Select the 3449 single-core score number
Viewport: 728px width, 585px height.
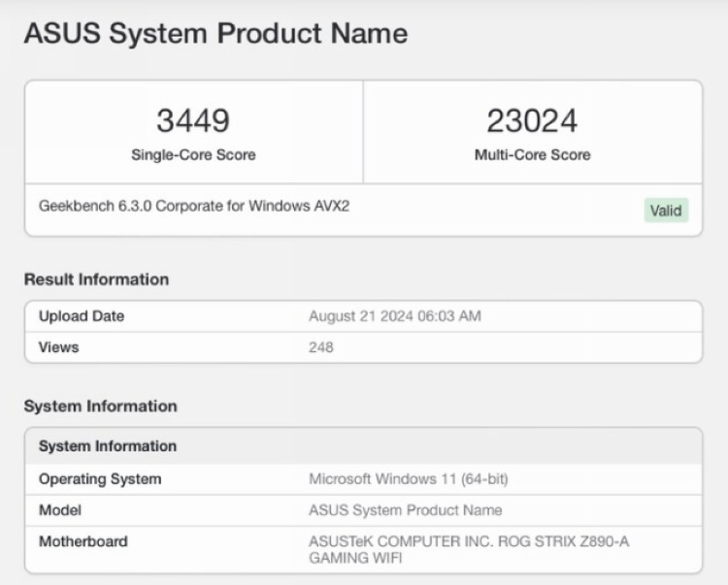[193, 121]
